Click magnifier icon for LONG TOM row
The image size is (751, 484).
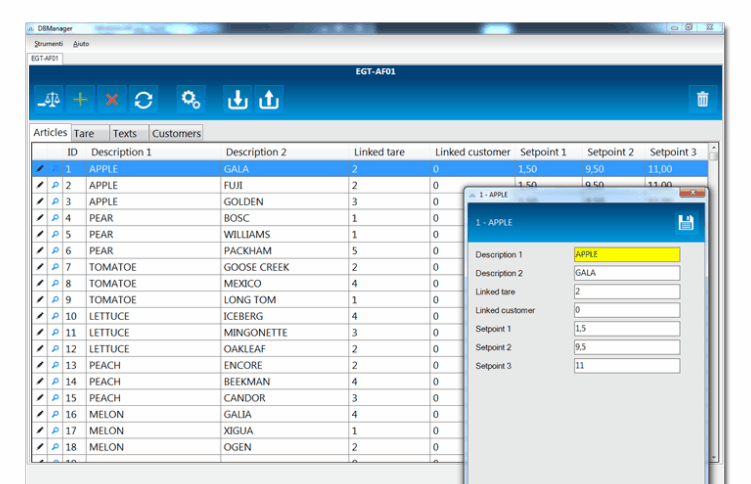pos(56,299)
